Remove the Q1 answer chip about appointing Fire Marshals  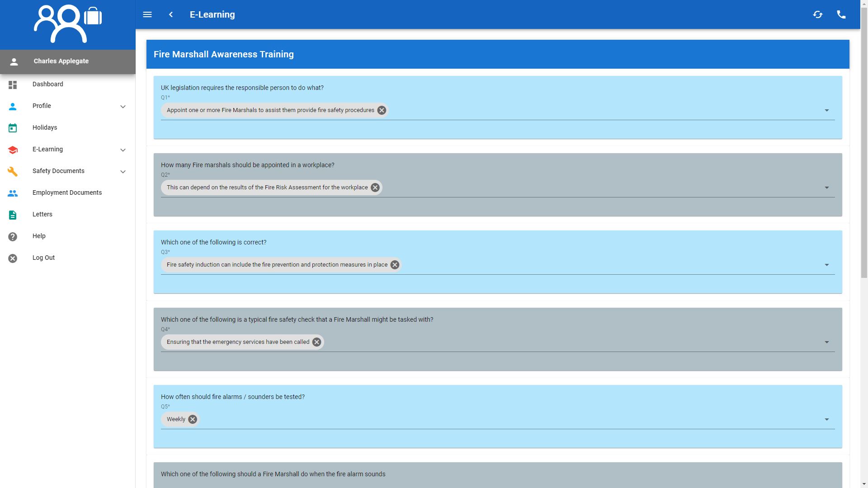pyautogui.click(x=382, y=110)
